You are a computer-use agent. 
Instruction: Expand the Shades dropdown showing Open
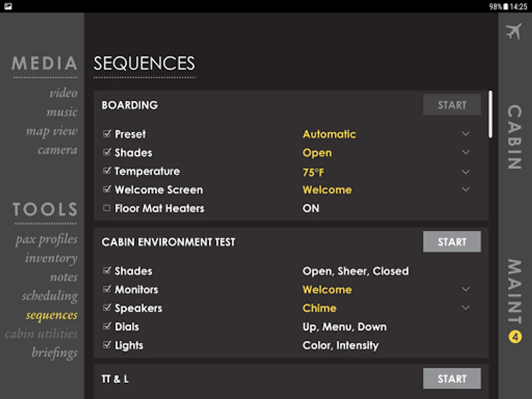coord(466,152)
